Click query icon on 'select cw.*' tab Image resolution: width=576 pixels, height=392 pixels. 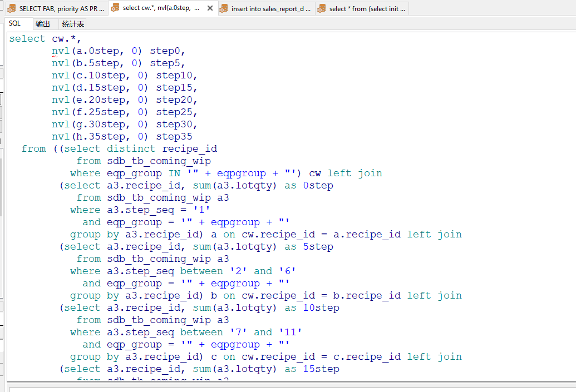(x=115, y=8)
